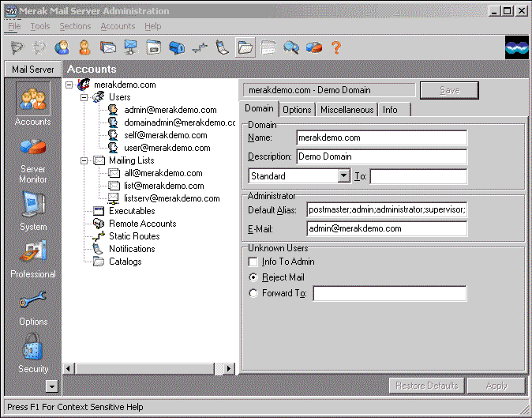532x418 pixels.
Task: Click the Restore Defaults button
Action: point(427,386)
